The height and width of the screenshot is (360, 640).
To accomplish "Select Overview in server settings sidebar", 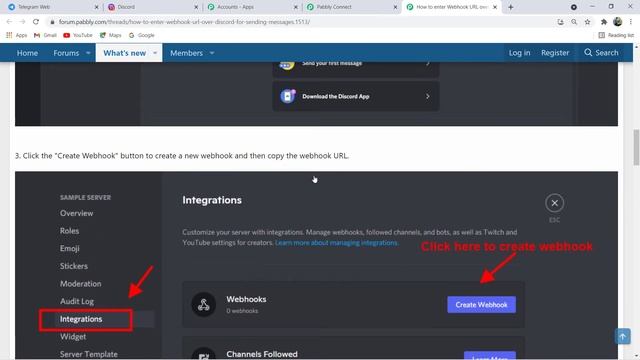I will pos(76,213).
